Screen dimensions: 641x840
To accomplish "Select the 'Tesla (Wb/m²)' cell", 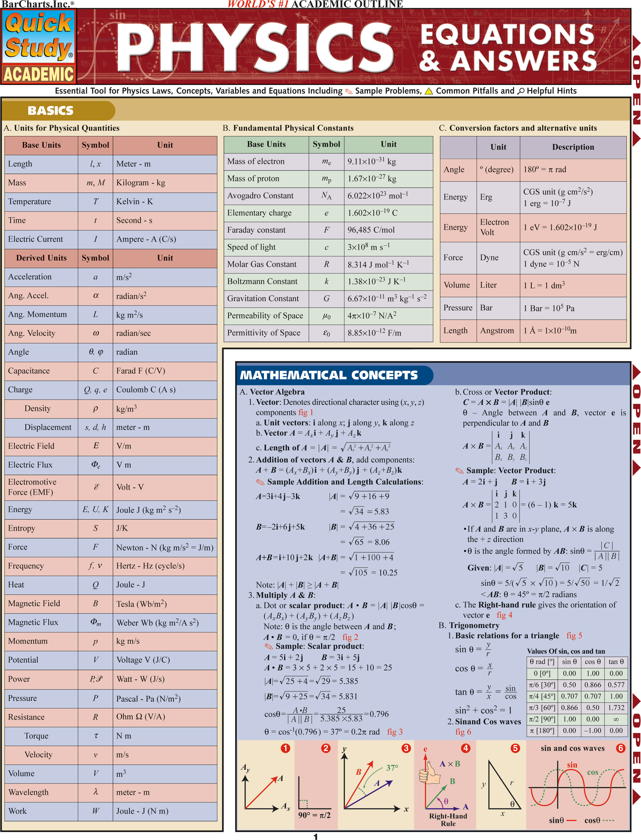I will coord(165,604).
